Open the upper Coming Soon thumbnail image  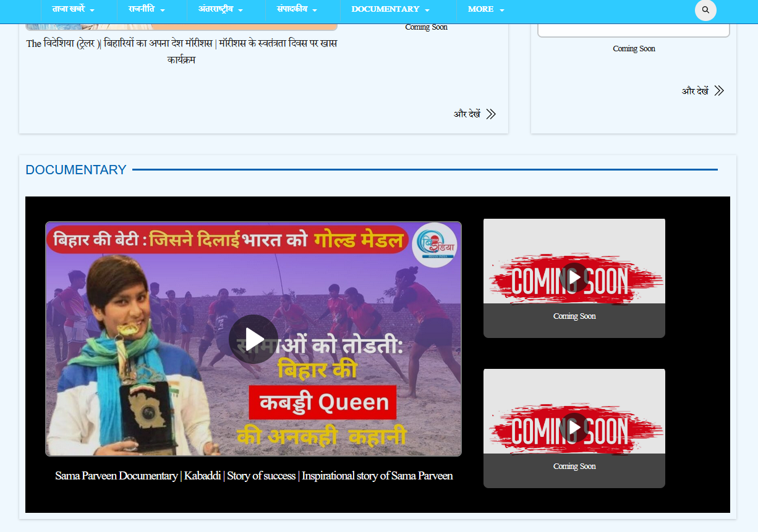point(574,261)
